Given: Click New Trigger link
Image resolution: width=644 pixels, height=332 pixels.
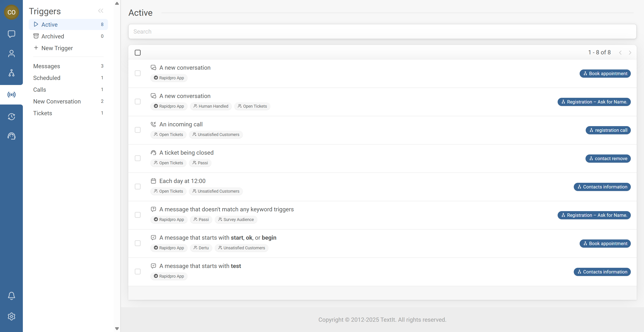Looking at the screenshot, I should coord(57,48).
